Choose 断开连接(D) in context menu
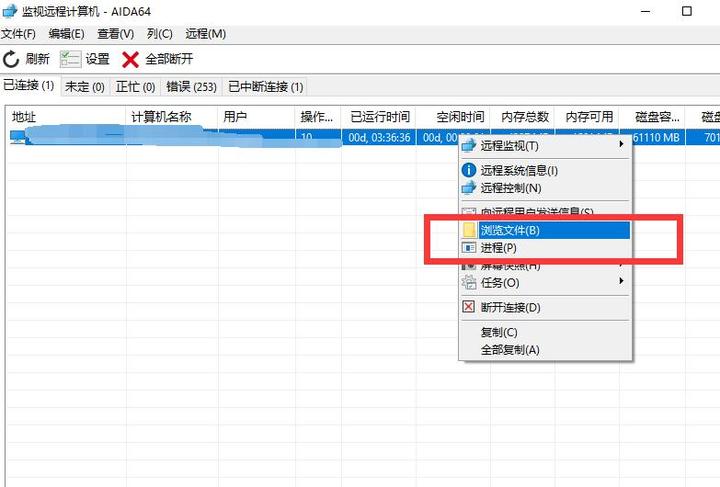Screen dimensions: 720x487 [546, 307]
